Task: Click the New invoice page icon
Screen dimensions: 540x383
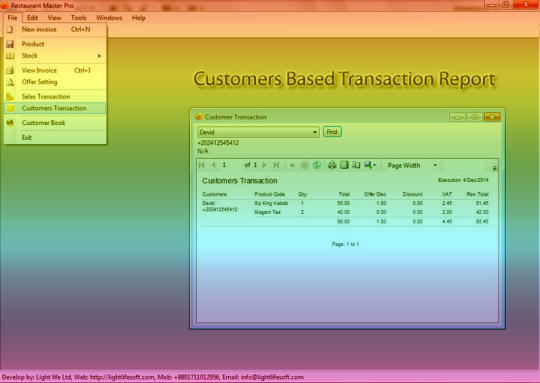Action: [10, 29]
